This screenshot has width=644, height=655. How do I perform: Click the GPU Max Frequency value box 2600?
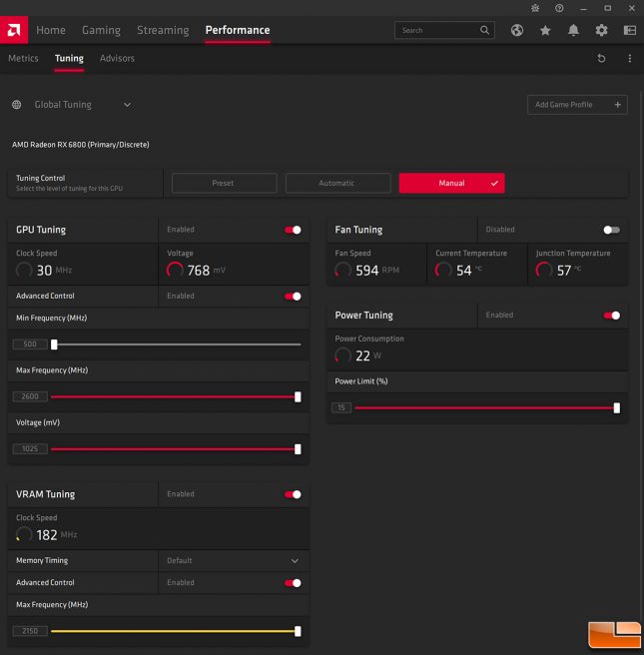pyautogui.click(x=30, y=396)
